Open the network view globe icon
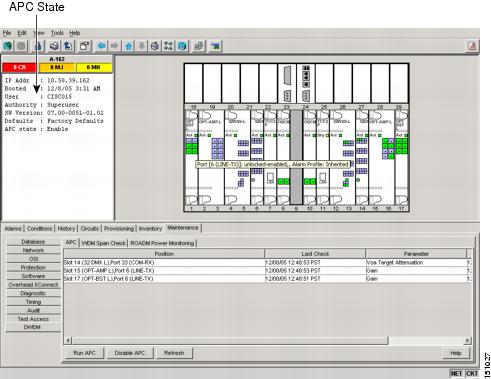Viewport: 491px width, 379px height. pyautogui.click(x=182, y=46)
